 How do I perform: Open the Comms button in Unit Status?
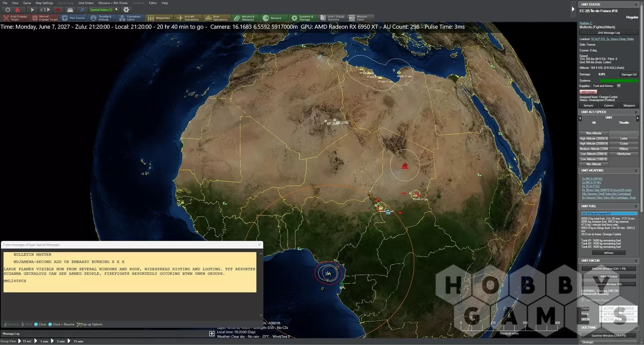(x=608, y=106)
